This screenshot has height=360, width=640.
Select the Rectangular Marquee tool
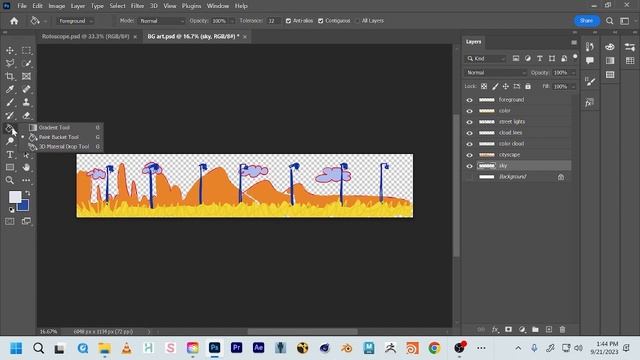[x=26, y=50]
